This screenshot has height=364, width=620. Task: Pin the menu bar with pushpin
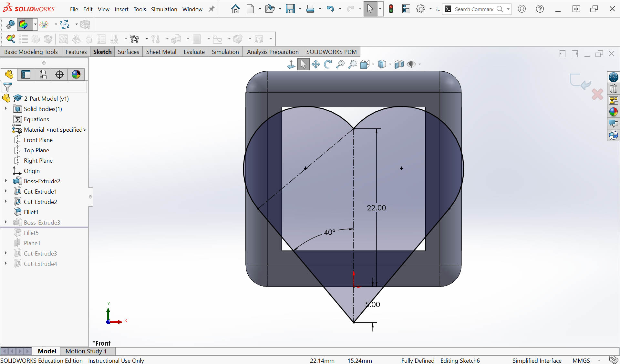(x=212, y=9)
